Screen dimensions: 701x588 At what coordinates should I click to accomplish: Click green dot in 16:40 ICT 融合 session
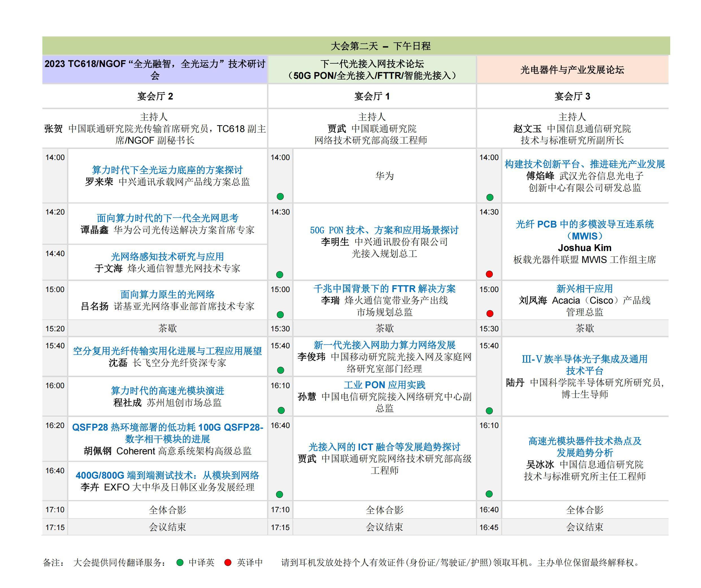(x=280, y=494)
